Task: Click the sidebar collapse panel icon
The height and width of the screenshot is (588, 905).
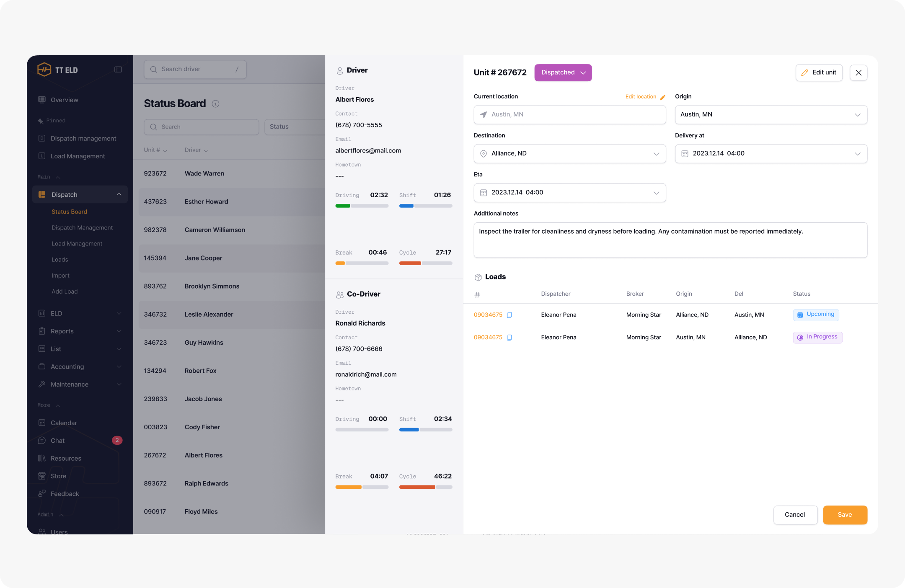Action: tap(118, 70)
